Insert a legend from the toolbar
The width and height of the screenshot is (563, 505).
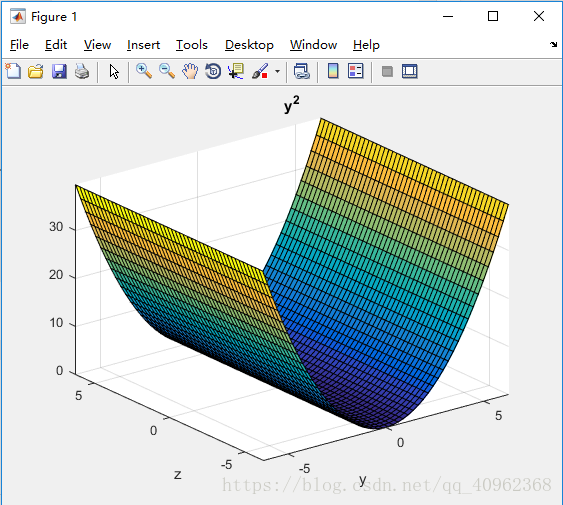356,71
